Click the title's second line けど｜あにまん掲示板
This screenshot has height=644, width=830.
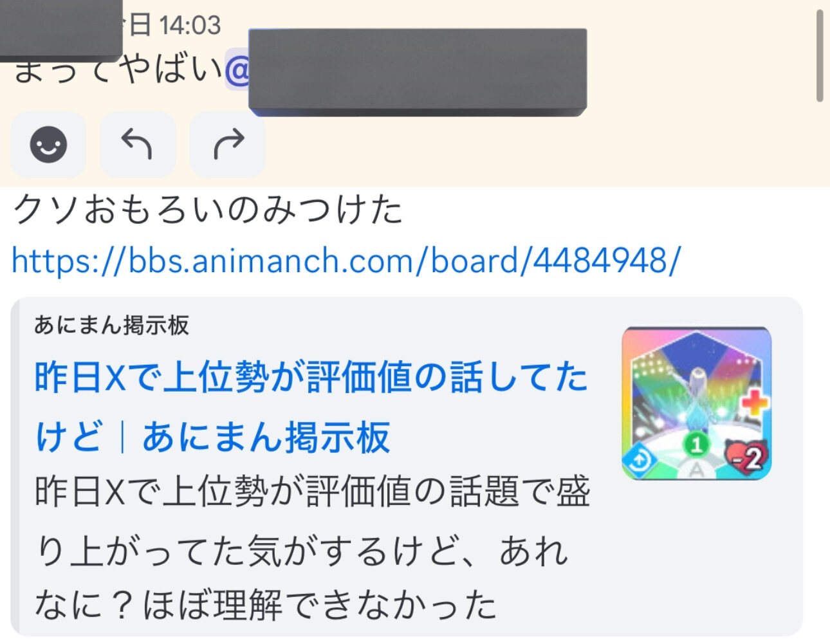(213, 437)
